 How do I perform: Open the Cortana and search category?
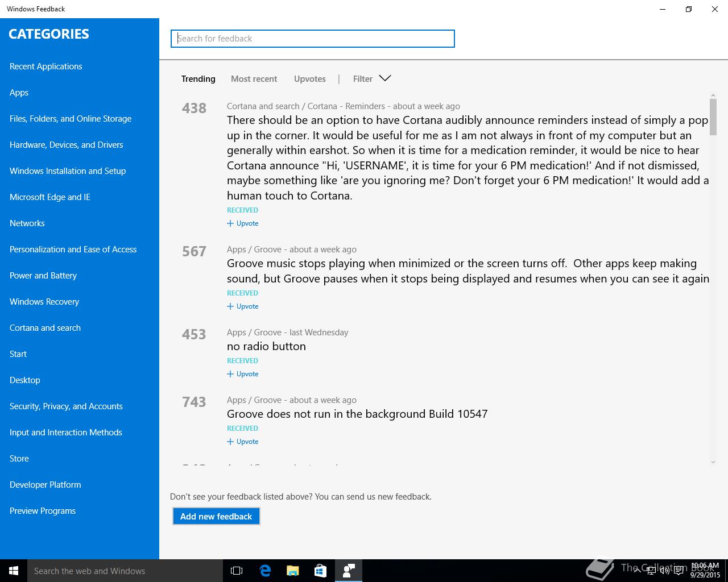[45, 328]
